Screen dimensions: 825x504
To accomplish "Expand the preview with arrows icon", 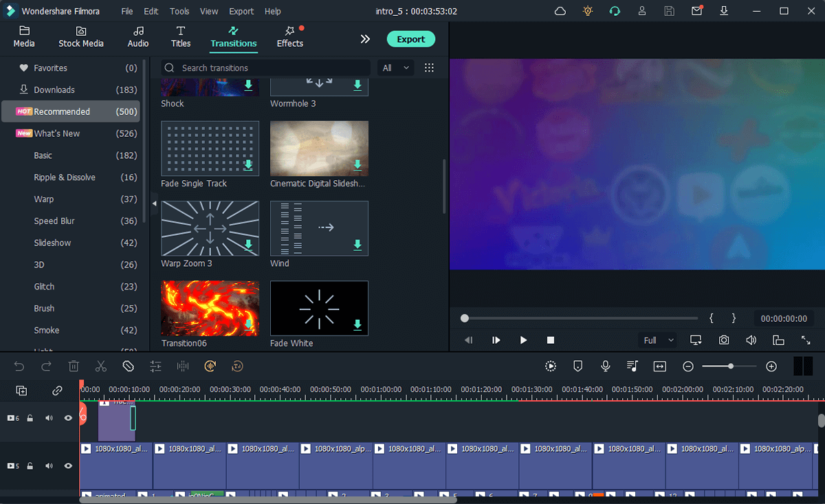I will tap(806, 340).
